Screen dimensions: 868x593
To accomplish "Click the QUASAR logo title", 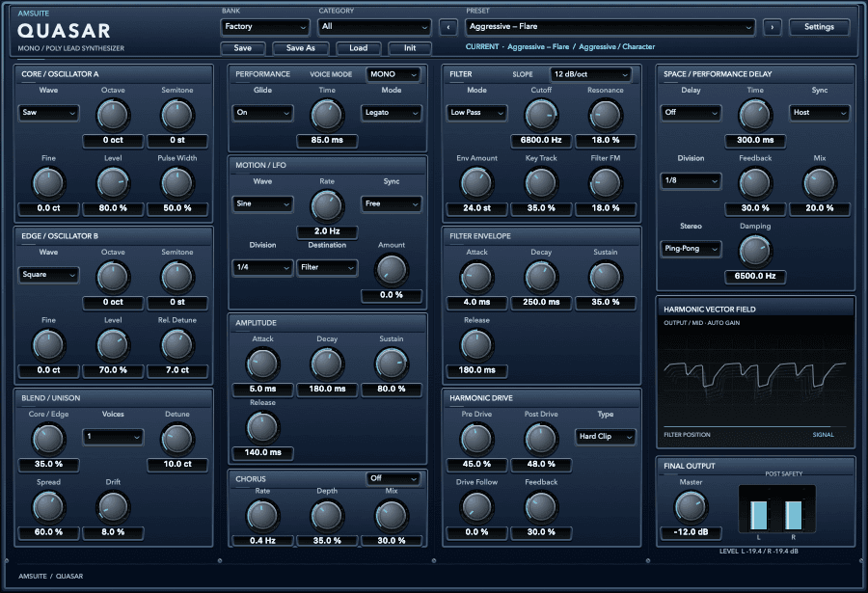I will pos(64,31).
